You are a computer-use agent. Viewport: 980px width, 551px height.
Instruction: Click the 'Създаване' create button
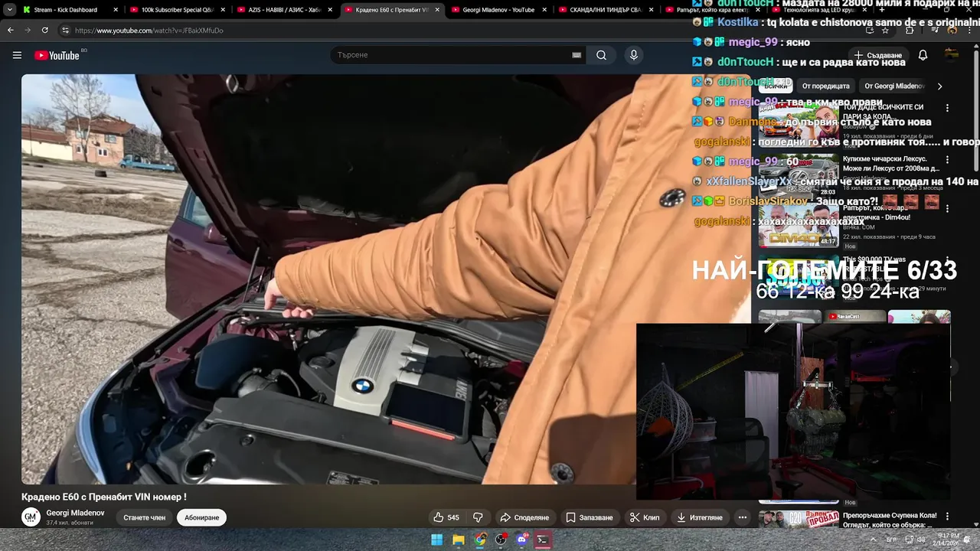pos(878,55)
